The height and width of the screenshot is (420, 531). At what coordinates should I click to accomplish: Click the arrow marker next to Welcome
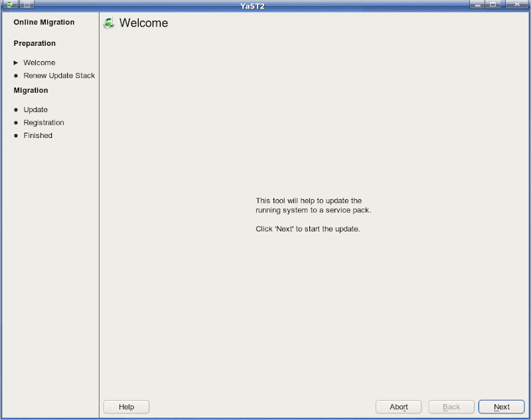[x=15, y=62]
